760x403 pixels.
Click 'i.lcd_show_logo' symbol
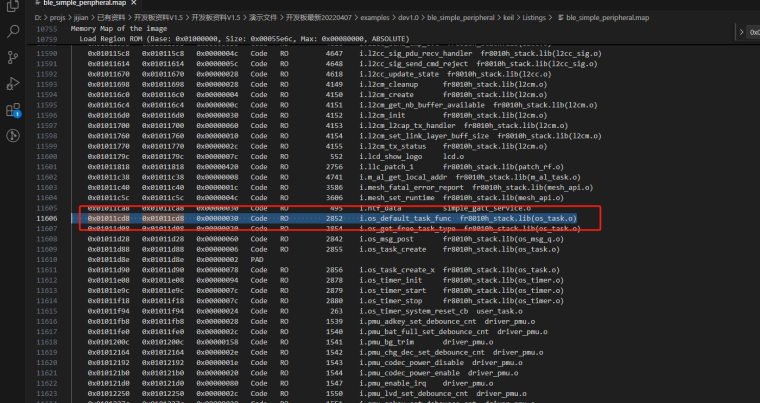click(x=391, y=157)
